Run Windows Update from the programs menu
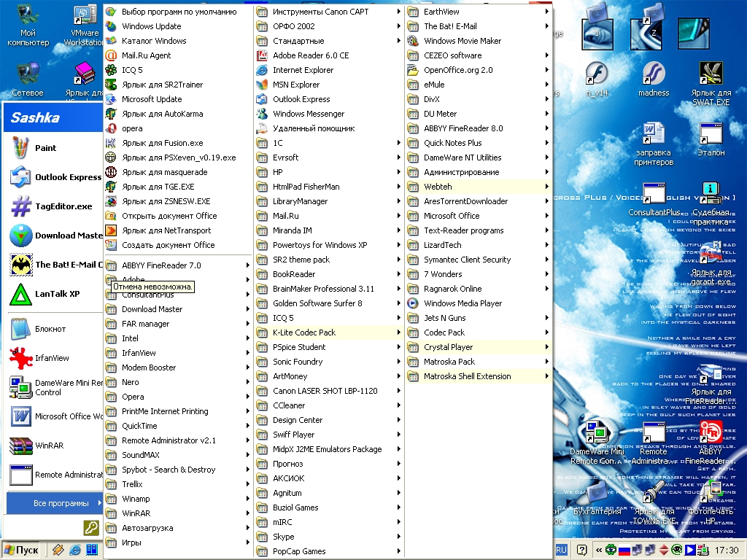 tap(177, 26)
